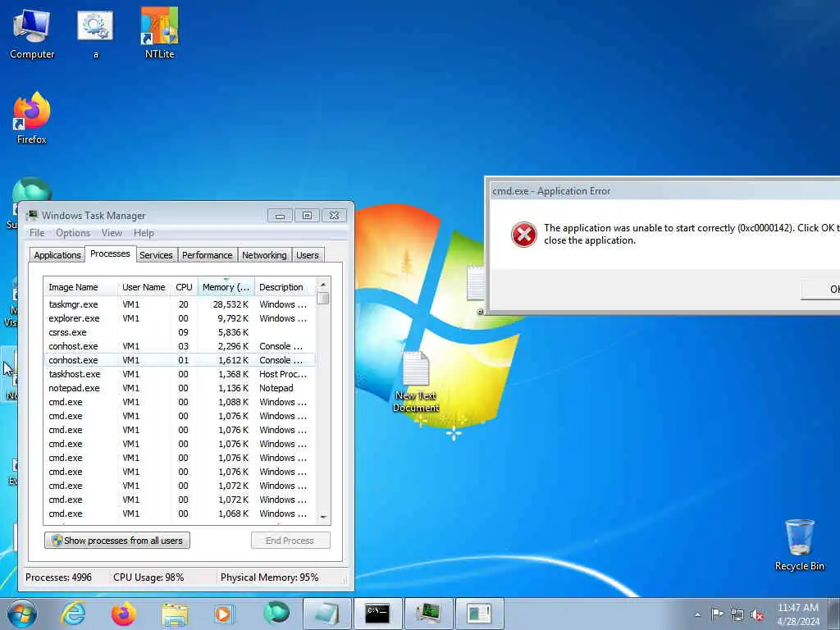Open the View menu in Task Manager
The height and width of the screenshot is (630, 840).
coord(112,233)
